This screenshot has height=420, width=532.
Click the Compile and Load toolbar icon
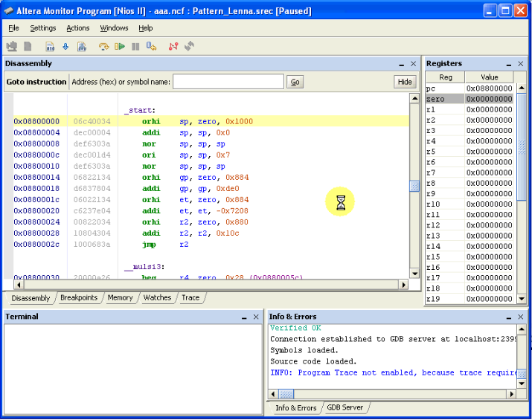click(82, 46)
